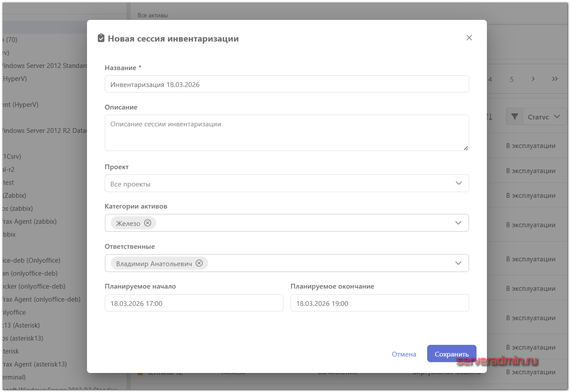Grab the Описание textarea resize handle
The width and height of the screenshot is (570, 392).
tap(466, 148)
